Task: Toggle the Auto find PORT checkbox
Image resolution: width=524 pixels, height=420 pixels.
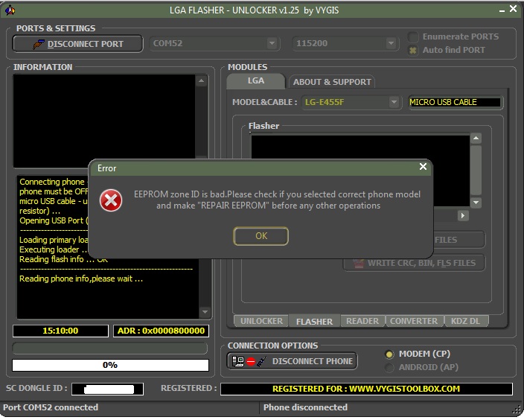Action: pyautogui.click(x=413, y=50)
